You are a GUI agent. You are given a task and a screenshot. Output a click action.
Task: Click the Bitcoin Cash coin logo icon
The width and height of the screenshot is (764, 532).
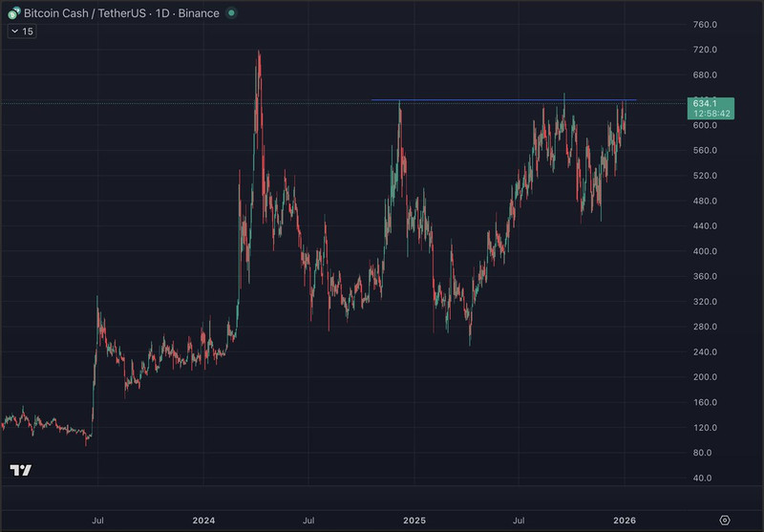(x=13, y=13)
